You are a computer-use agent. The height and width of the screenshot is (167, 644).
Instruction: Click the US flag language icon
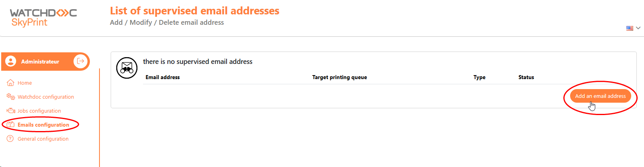pos(630,28)
